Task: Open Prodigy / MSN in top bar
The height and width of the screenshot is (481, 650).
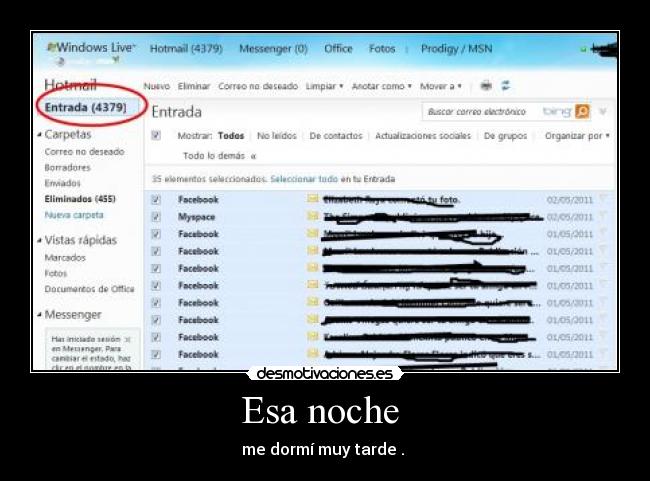Action: coord(456,49)
